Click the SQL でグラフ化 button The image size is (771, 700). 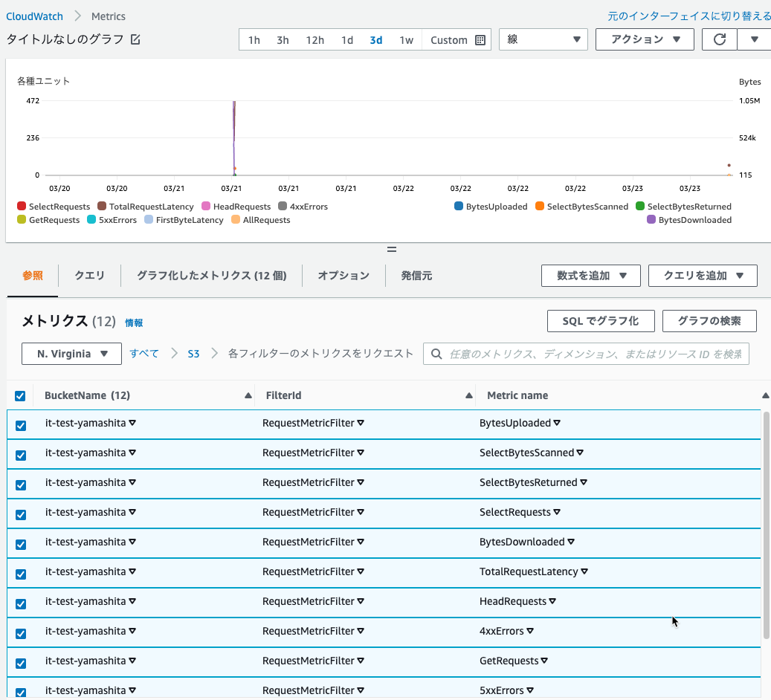[x=601, y=321]
